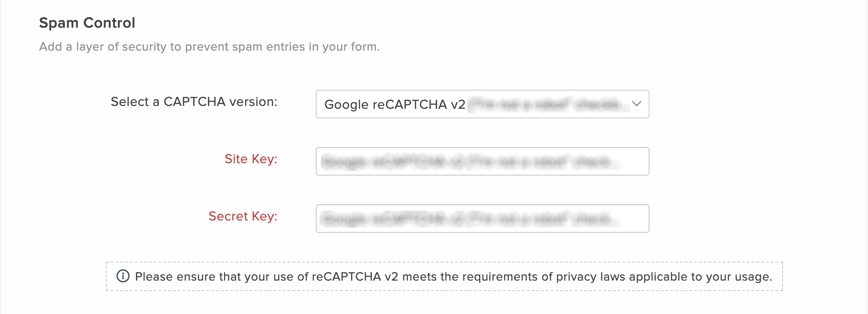
Task: Click the chevron arrow of the CAPTCHA dropdown
Action: click(x=636, y=104)
